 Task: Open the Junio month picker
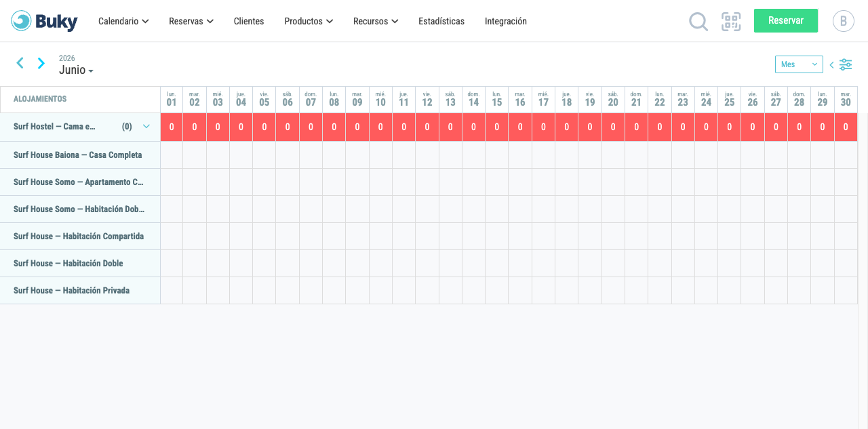[76, 70]
